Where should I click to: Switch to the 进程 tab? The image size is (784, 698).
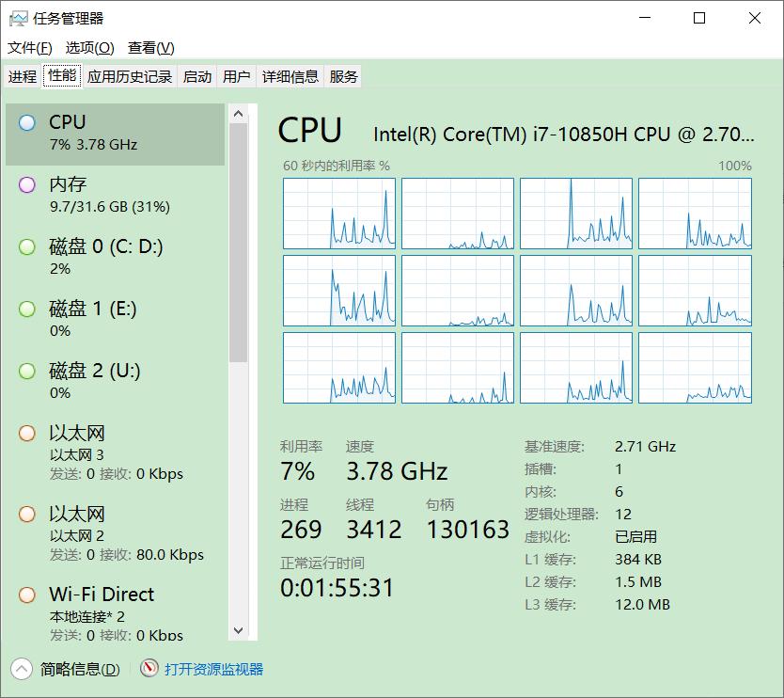[x=23, y=77]
